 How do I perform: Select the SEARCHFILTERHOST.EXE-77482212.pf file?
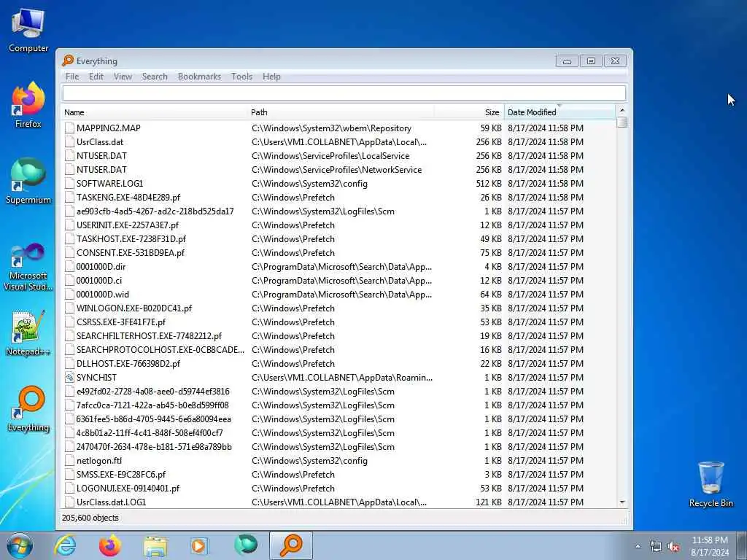pos(149,335)
